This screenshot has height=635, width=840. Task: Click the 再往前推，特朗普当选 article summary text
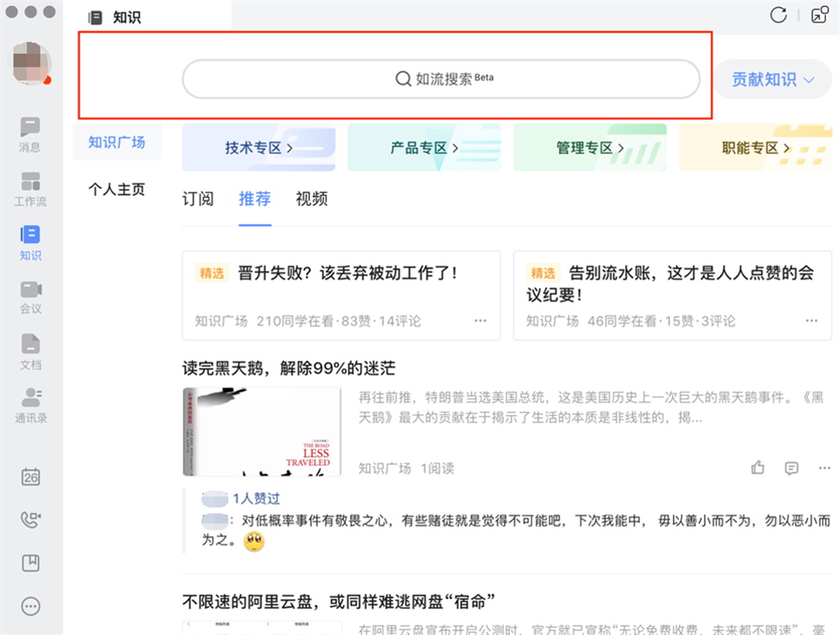tap(591, 407)
